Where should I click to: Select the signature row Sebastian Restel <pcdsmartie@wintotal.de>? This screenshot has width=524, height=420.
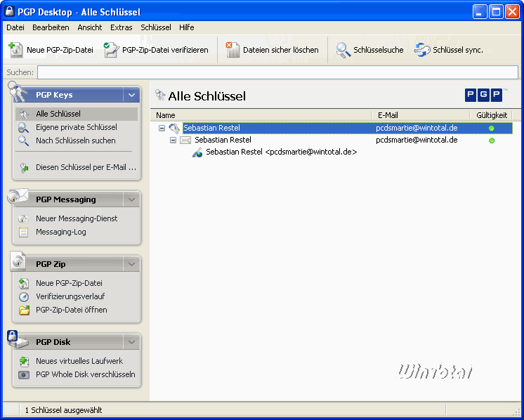pyautogui.click(x=282, y=152)
